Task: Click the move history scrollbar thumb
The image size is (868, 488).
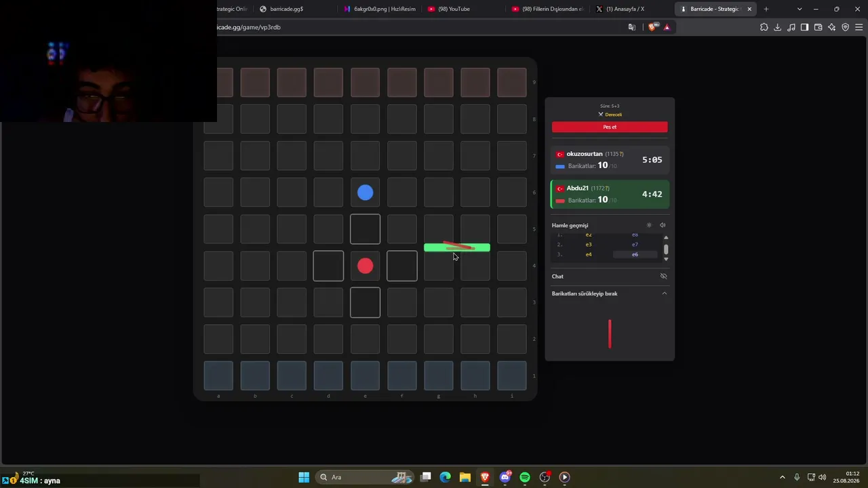Action: pyautogui.click(x=666, y=249)
